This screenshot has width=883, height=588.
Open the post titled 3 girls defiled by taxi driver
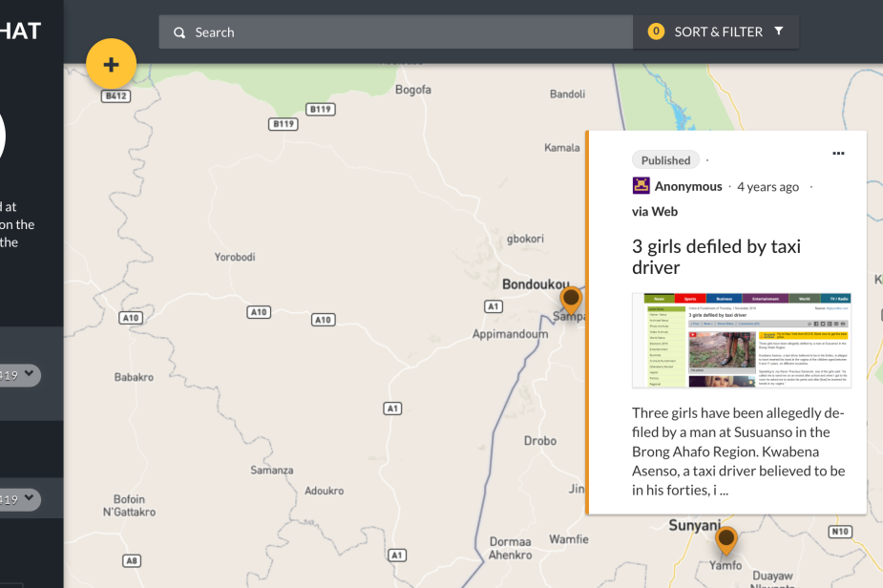pyautogui.click(x=716, y=257)
